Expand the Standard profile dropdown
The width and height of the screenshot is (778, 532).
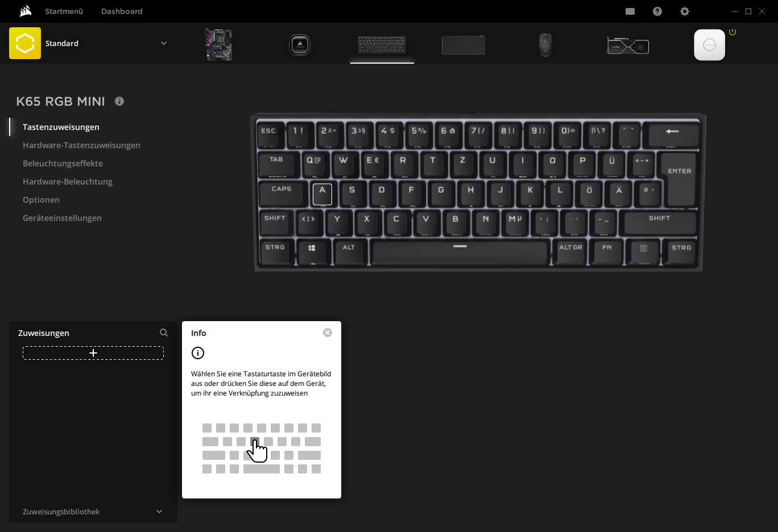[x=164, y=43]
